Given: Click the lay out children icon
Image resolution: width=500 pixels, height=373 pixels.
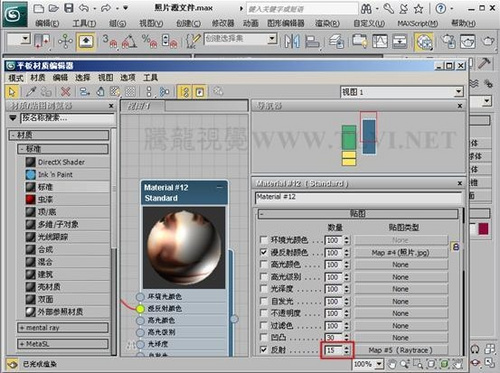Looking at the screenshot, I should pyautogui.click(x=164, y=92).
